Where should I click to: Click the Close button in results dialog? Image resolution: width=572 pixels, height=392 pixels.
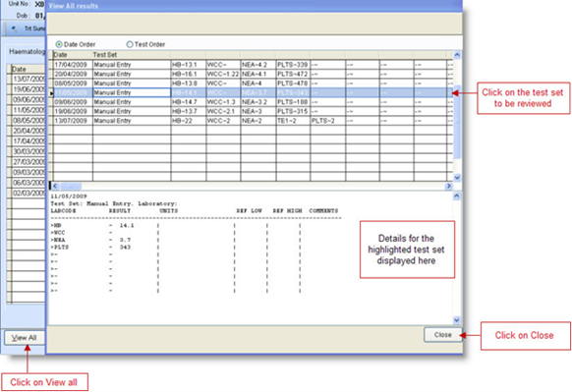pos(442,335)
